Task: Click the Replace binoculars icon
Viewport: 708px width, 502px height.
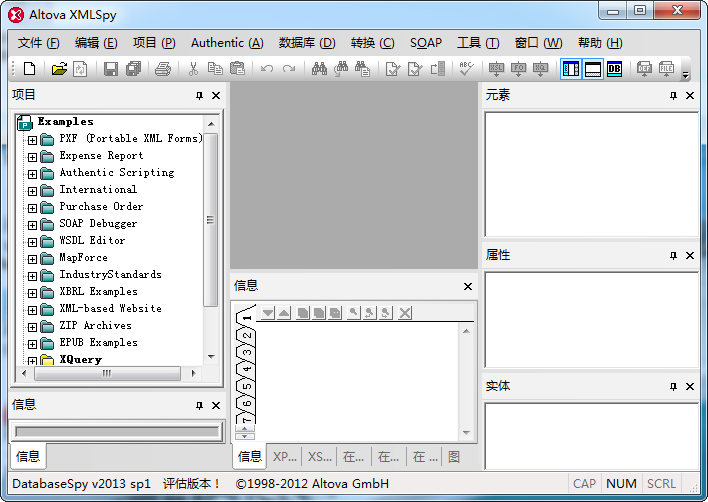Action: (x=363, y=69)
